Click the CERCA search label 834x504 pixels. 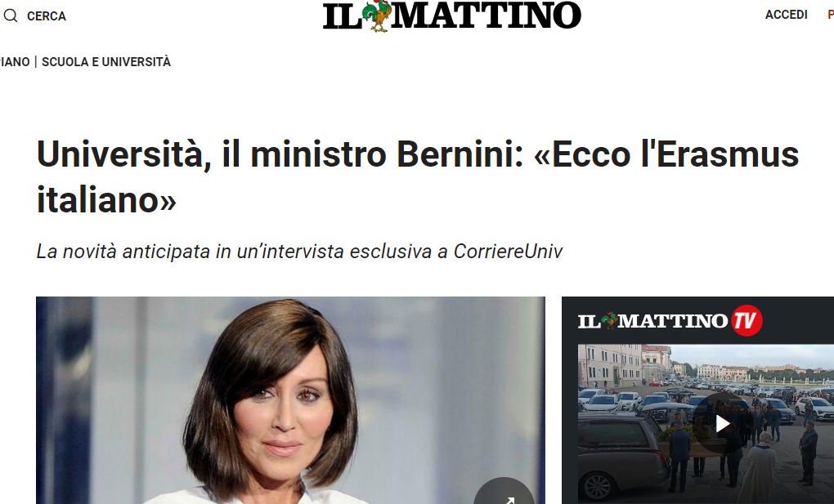[47, 16]
